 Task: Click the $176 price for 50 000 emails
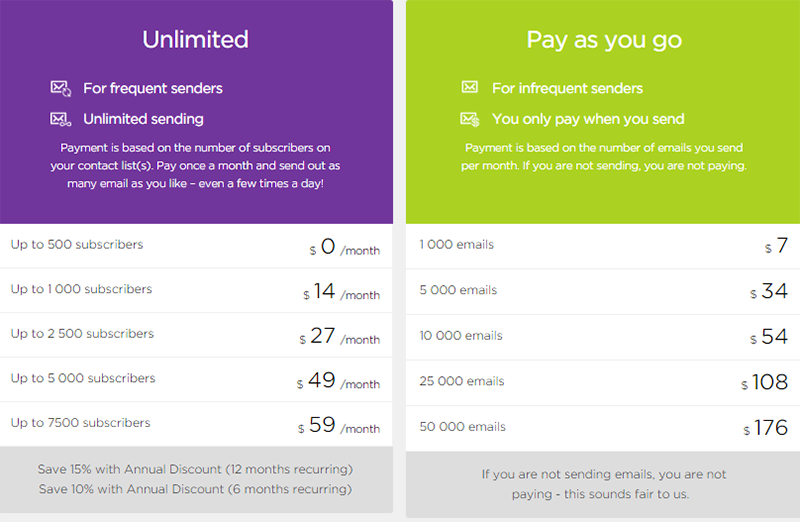tap(766, 428)
